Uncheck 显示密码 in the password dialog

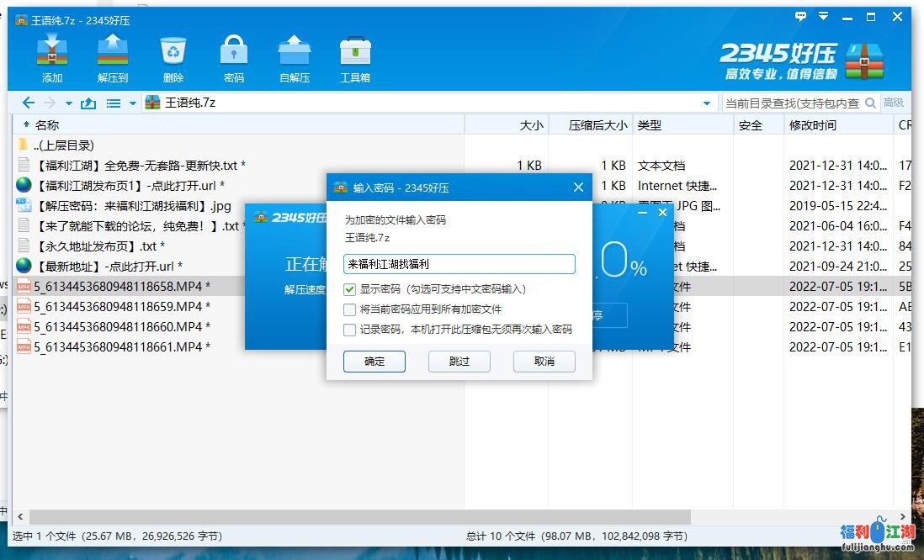(351, 289)
